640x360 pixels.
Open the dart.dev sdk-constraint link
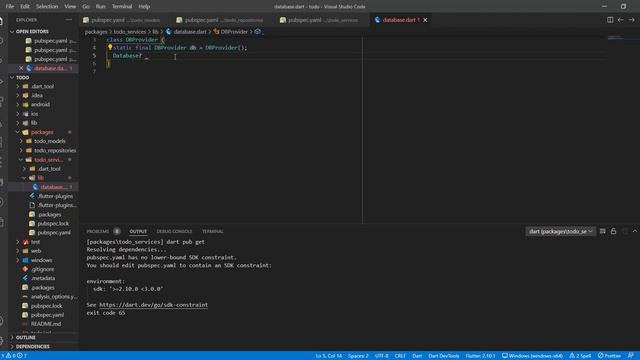click(x=153, y=304)
